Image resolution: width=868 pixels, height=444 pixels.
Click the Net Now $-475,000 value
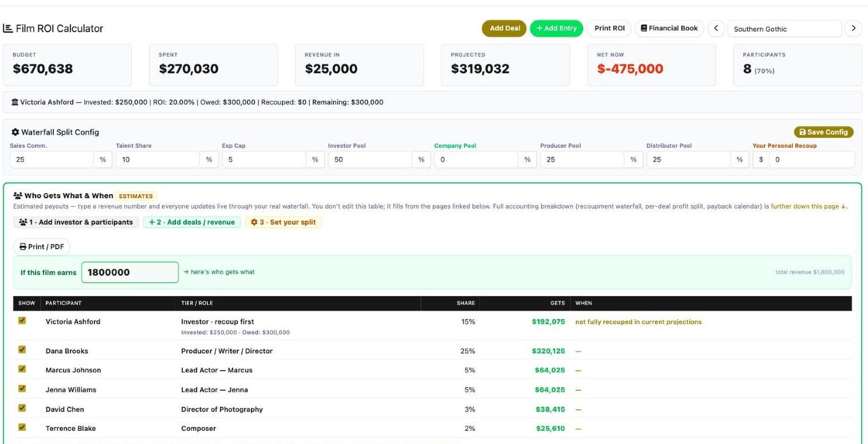coord(630,69)
